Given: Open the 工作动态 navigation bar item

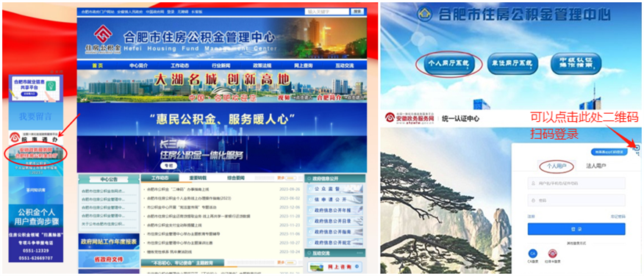Looking at the screenshot, I should pyautogui.click(x=180, y=65).
